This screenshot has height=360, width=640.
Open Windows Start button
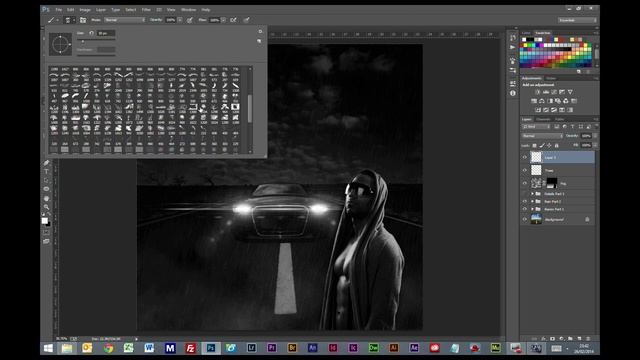coord(48,348)
